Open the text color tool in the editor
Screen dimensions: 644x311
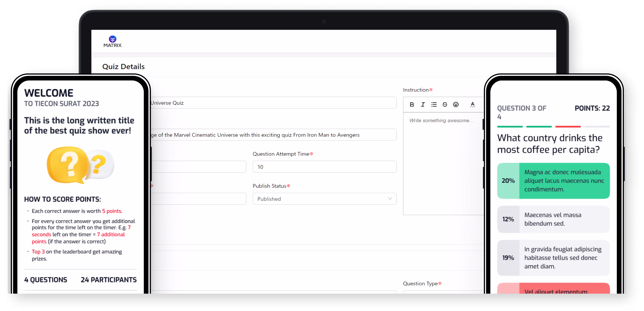click(x=472, y=105)
